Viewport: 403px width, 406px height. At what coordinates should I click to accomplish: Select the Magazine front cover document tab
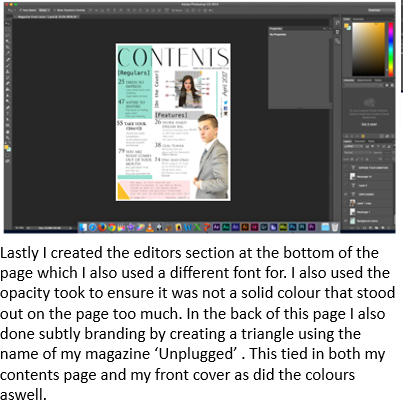(x=47, y=16)
